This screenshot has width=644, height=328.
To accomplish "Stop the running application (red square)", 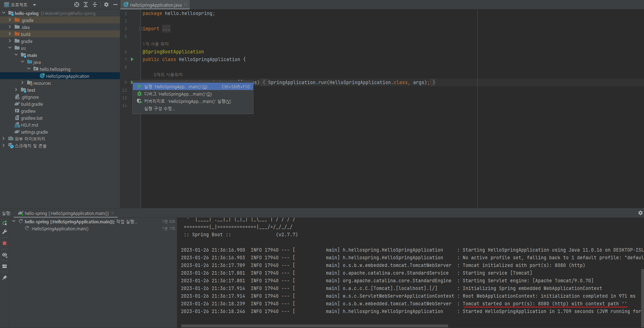I will click(x=5, y=243).
